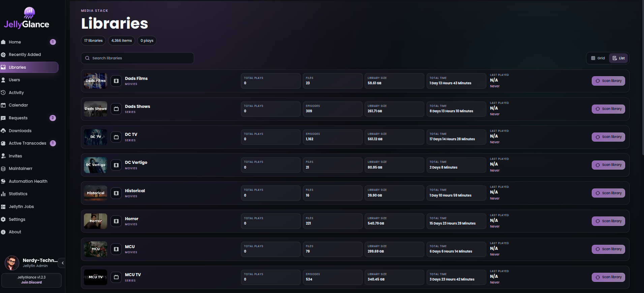
Task: Scan the DC Vertigo library
Action: (x=608, y=165)
